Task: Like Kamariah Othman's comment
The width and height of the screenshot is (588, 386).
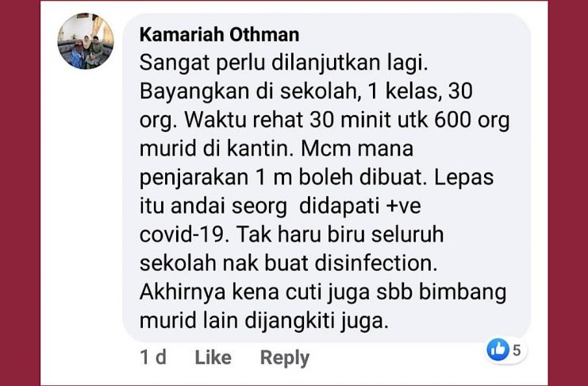Action: click(x=213, y=357)
